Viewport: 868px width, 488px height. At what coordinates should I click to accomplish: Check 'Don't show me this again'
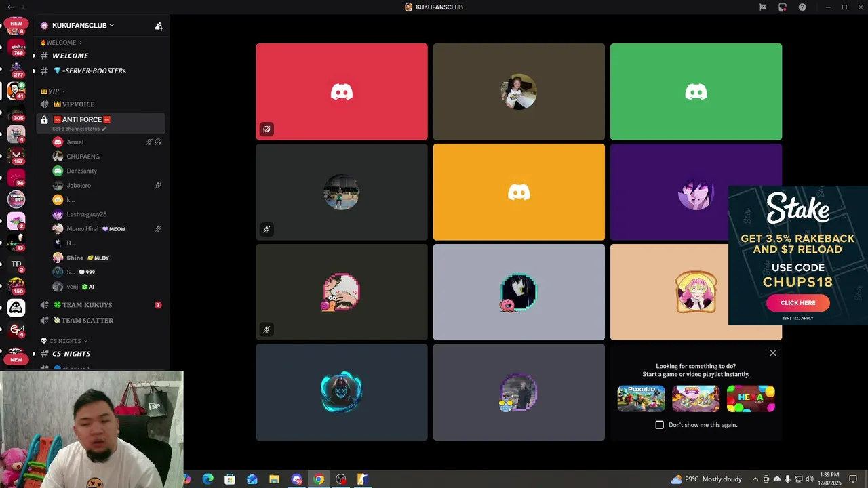pos(660,425)
